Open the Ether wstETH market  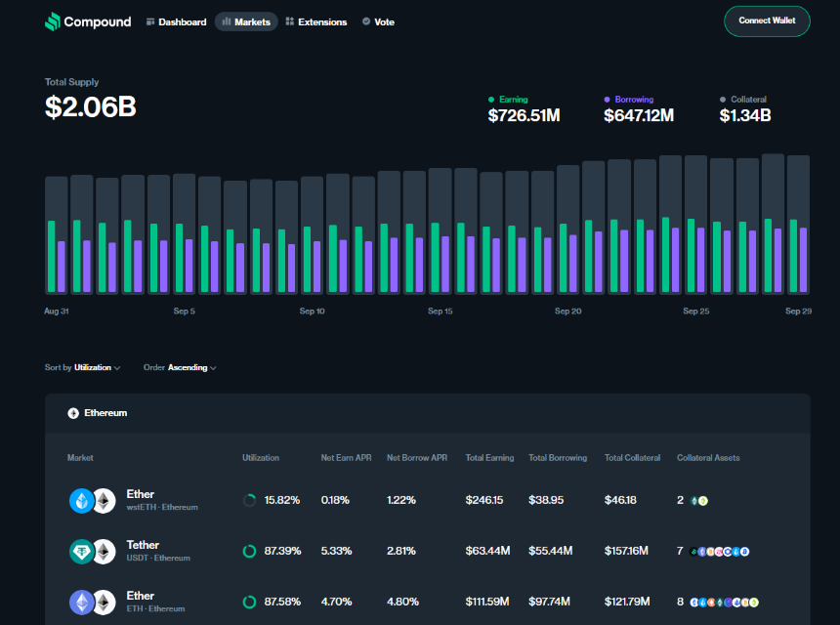(x=428, y=500)
